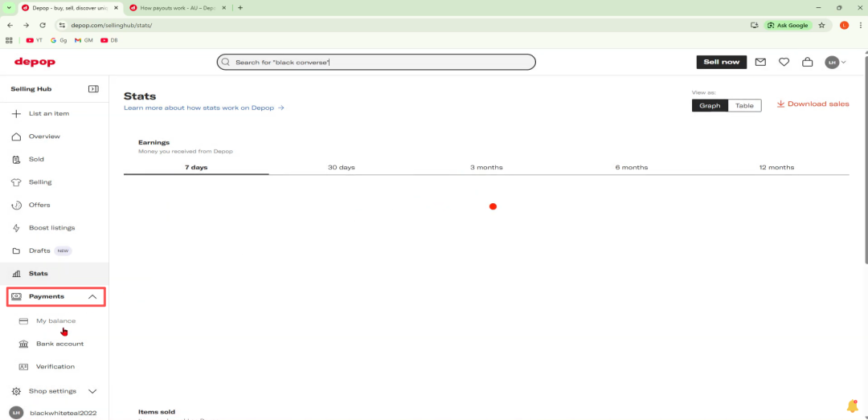Open the shopping bag icon
This screenshot has width=868, height=420.
pos(807,62)
